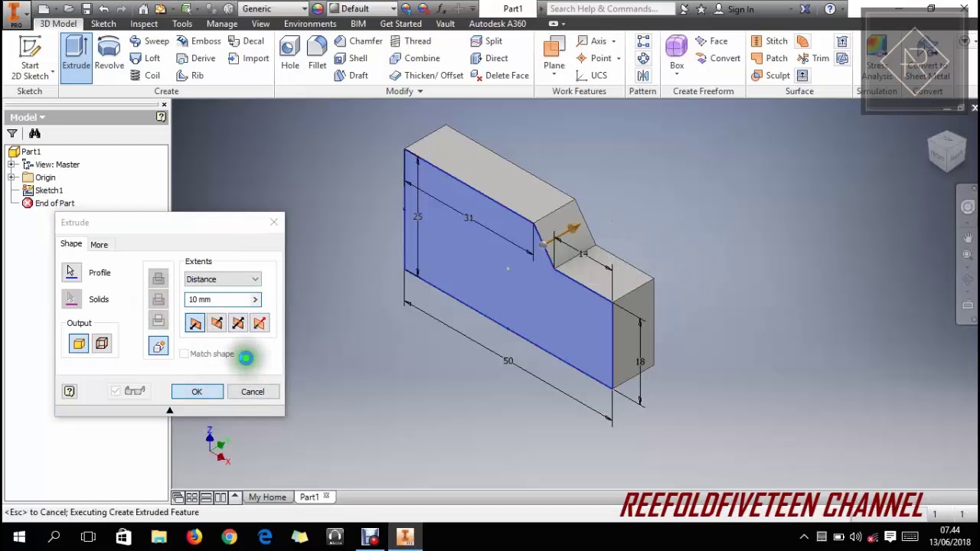Expand the View: Master node
Viewport: 980px width, 551px height.
click(x=12, y=165)
